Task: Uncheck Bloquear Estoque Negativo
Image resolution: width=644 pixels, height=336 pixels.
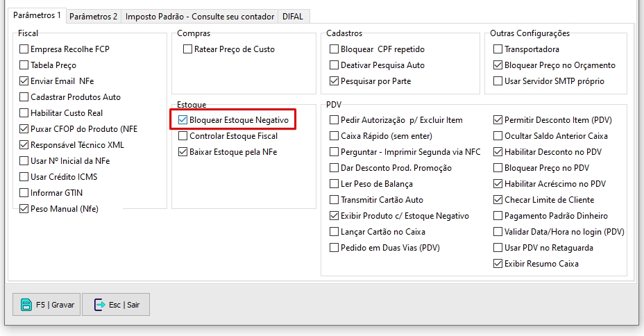Action: [183, 120]
